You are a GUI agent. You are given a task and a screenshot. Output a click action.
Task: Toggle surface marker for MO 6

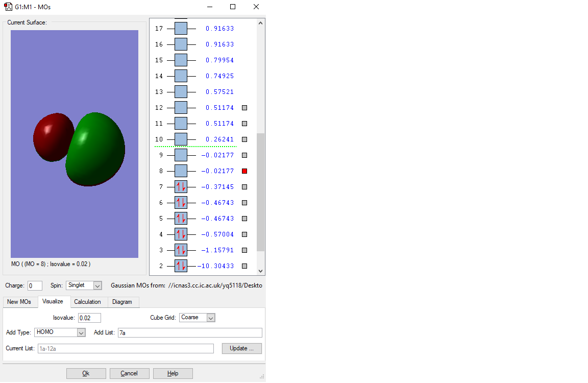[244, 203]
